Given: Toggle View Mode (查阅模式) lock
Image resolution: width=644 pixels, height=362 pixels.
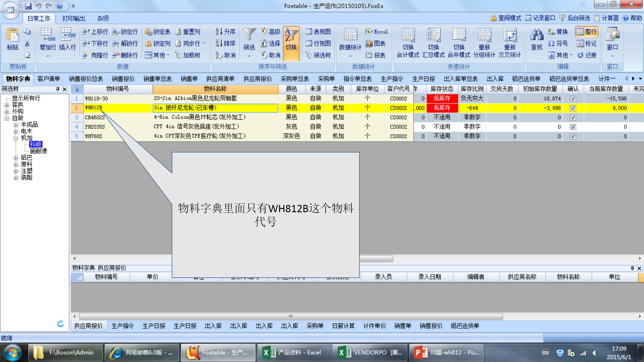Looking at the screenshot, I should click(x=505, y=18).
